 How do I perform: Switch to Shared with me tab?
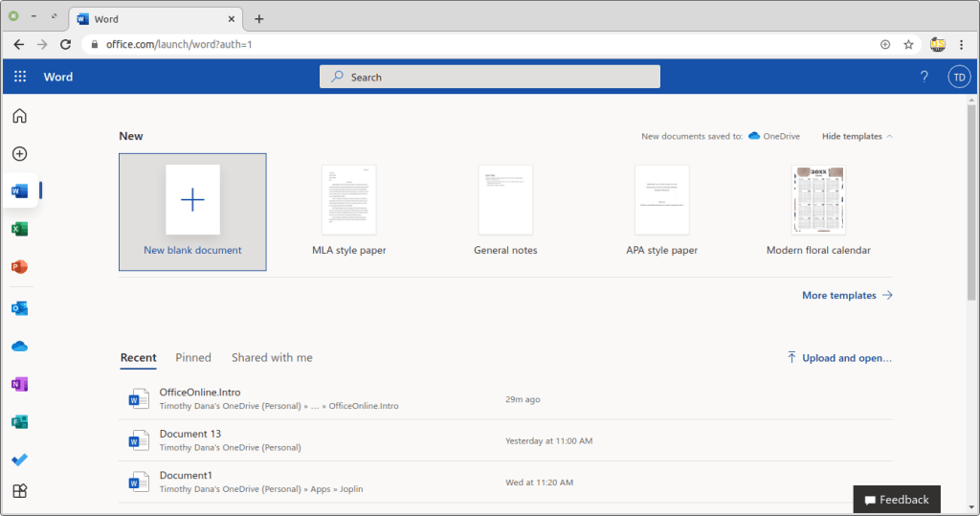coord(272,357)
